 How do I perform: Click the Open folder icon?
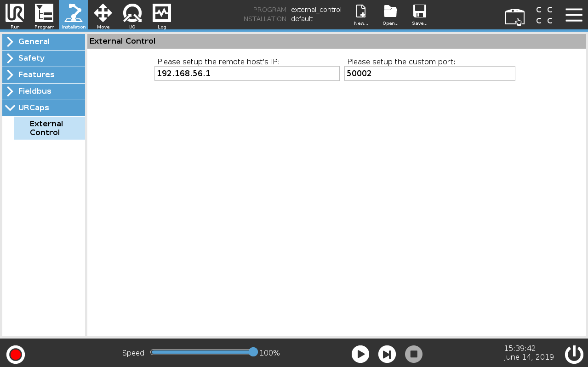tap(390, 15)
